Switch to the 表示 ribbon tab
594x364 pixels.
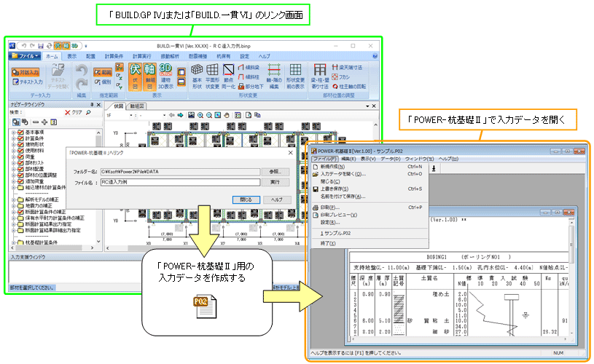tap(71, 56)
